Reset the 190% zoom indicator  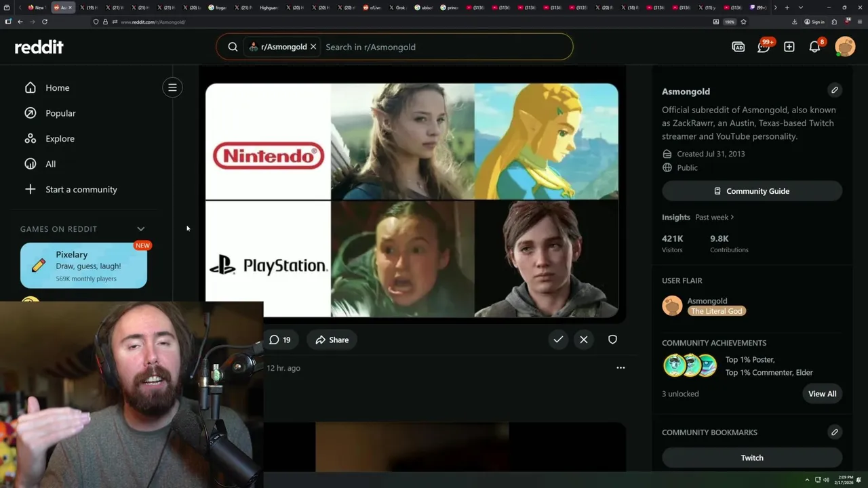[729, 22]
